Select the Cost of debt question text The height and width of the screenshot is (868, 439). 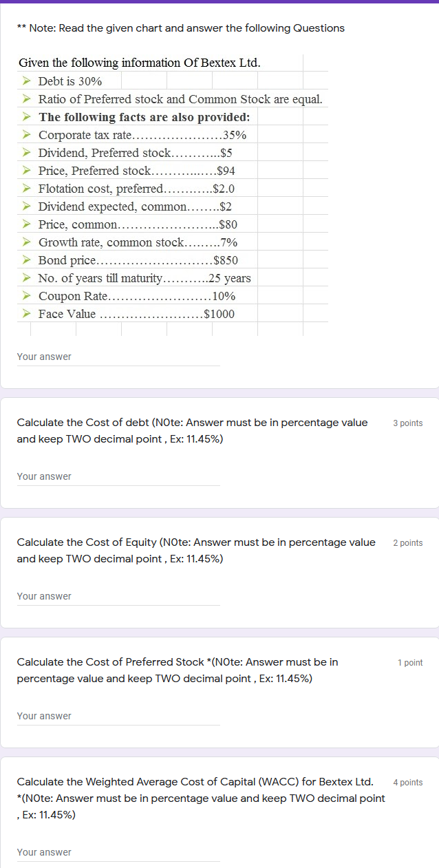pos(193,430)
